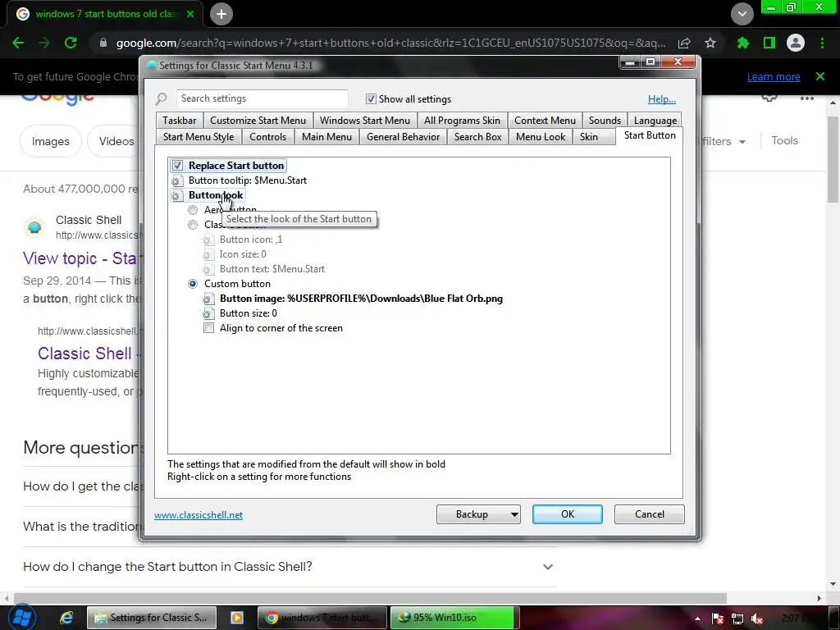Visit the www.classicshell.net link
The height and width of the screenshot is (630, 840).
coord(199,515)
